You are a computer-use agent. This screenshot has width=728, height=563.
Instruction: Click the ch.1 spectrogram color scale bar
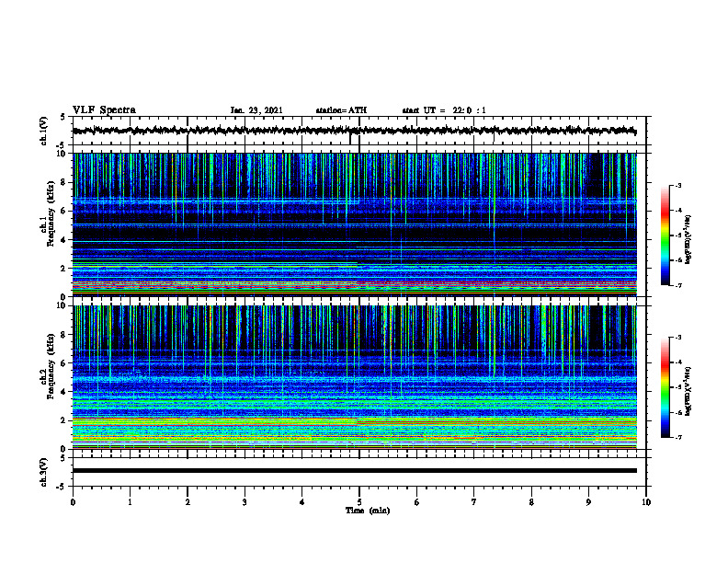coord(665,236)
